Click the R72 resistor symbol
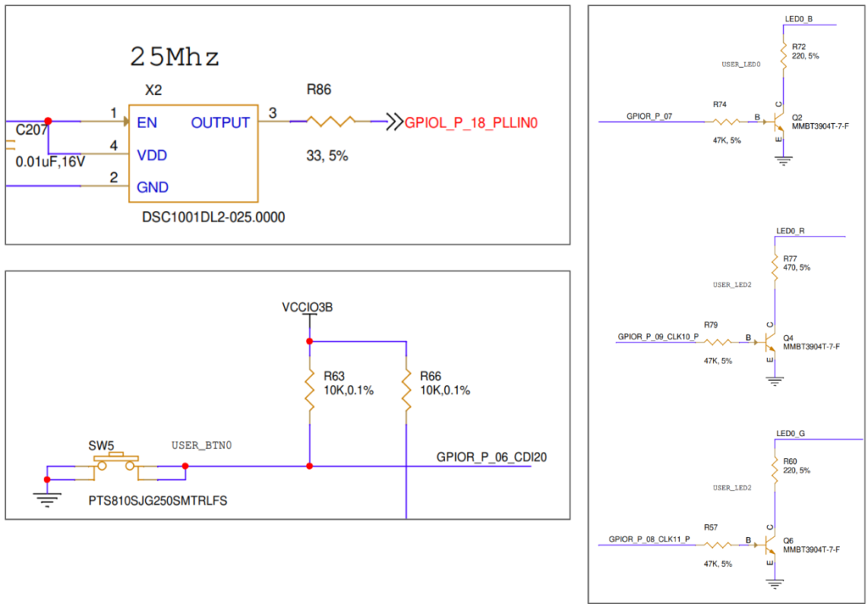868x604 pixels. [783, 54]
